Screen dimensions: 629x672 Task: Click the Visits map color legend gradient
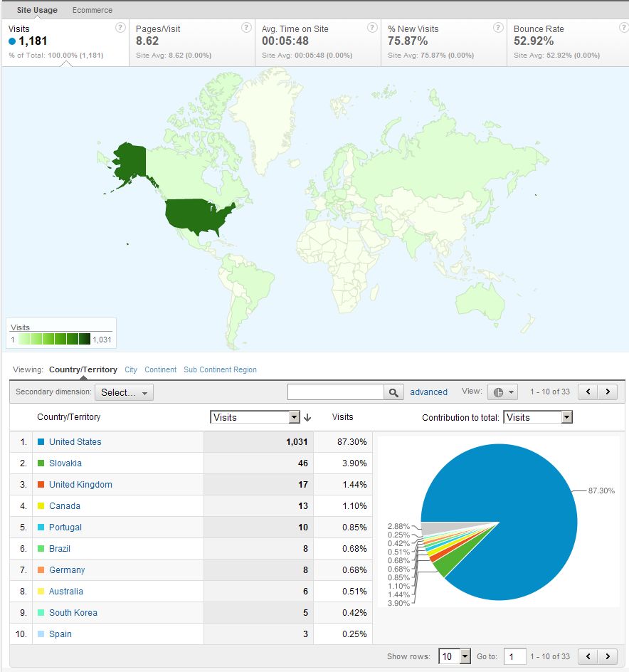tap(54, 339)
